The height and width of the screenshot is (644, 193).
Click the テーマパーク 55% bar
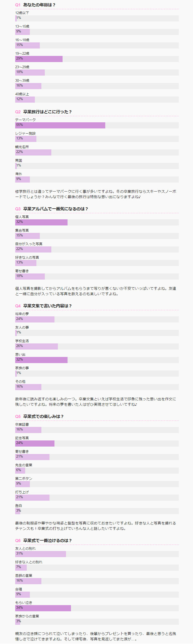60,125
